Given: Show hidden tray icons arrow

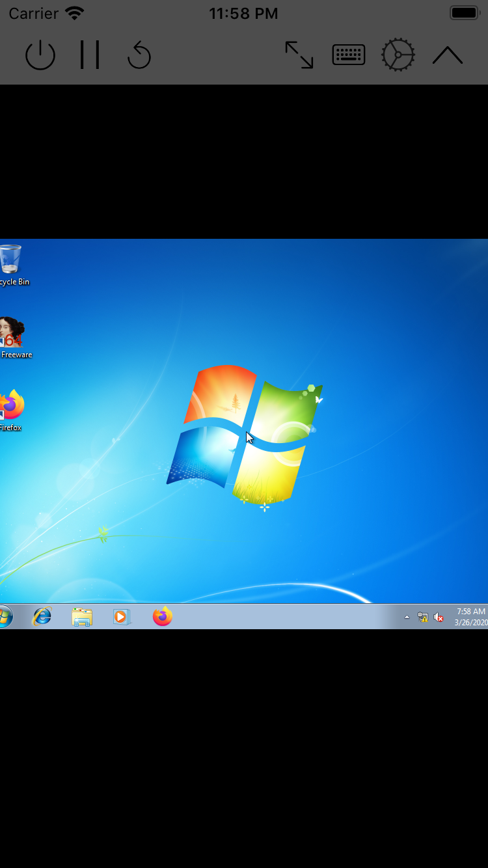Looking at the screenshot, I should coord(407,617).
